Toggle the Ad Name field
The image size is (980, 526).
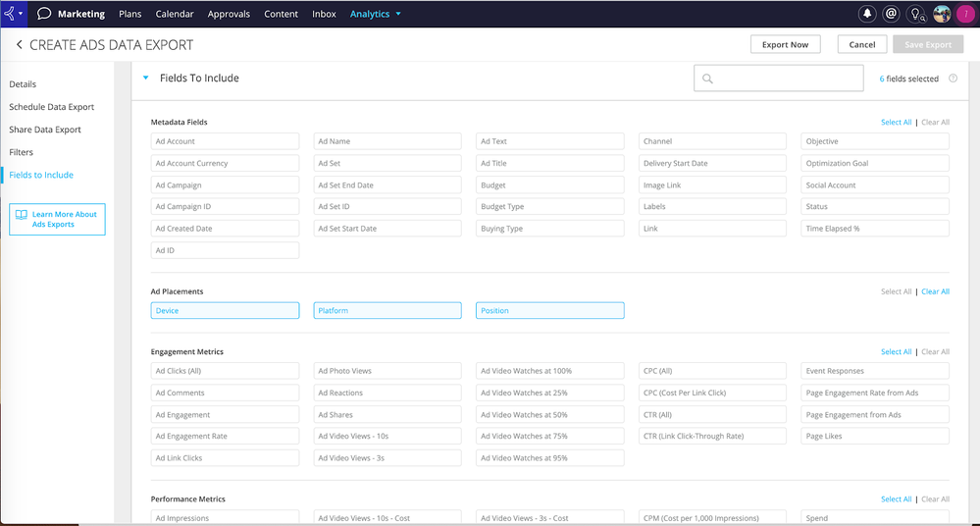(x=387, y=141)
